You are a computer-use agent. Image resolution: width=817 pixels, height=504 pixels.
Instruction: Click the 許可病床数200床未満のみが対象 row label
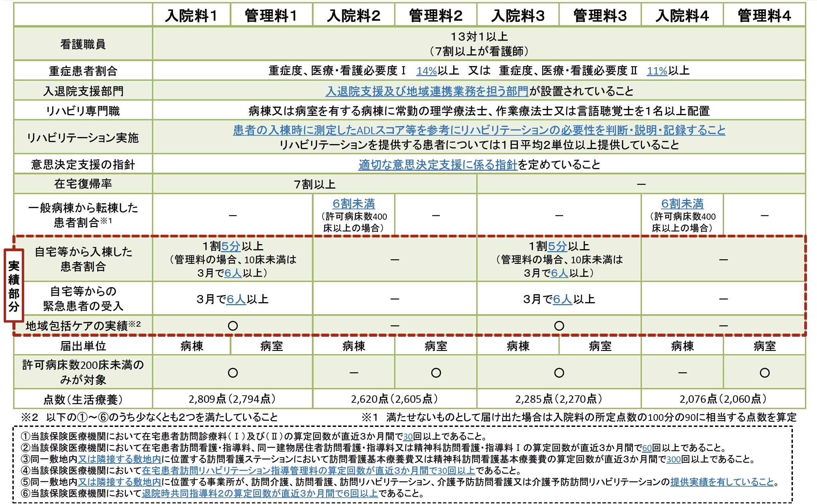[83, 372]
